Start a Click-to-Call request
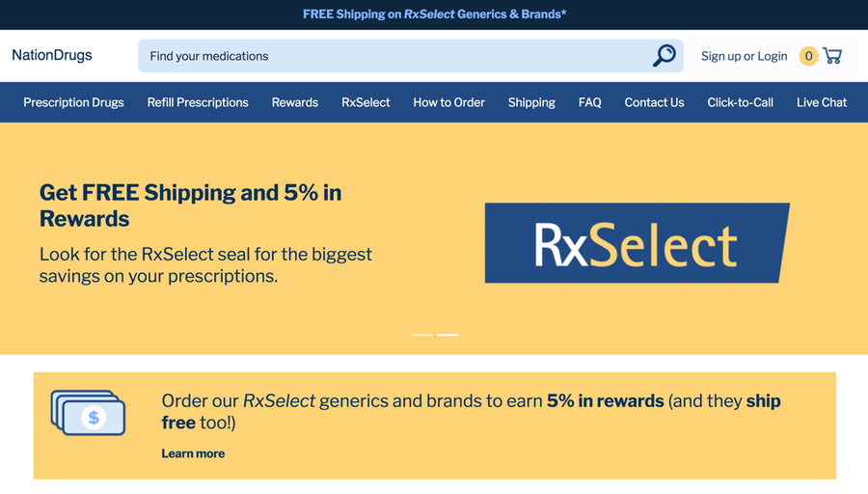This screenshot has height=494, width=868. (x=740, y=102)
